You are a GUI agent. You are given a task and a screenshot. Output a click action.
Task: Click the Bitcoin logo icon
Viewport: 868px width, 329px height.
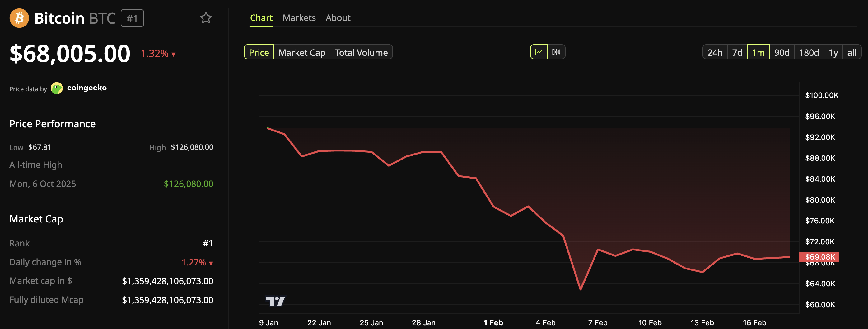(x=19, y=18)
